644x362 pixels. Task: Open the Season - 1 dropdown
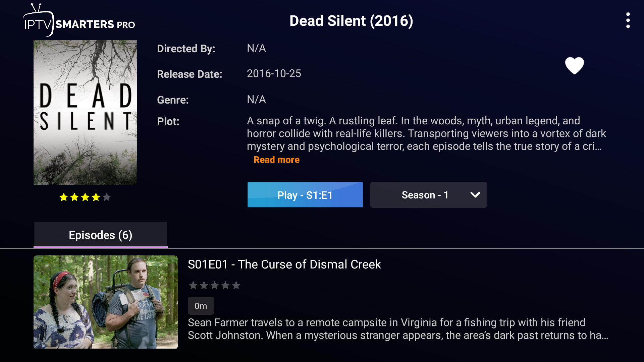(x=425, y=195)
